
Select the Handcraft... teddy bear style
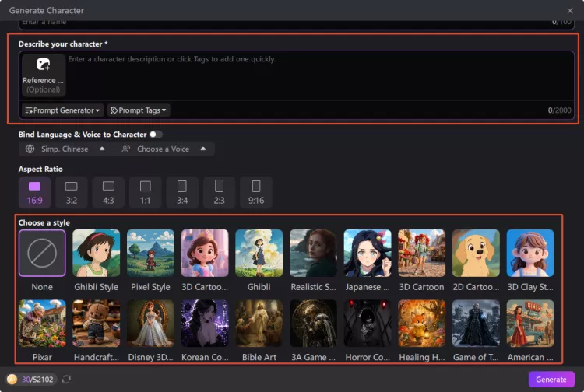(x=96, y=324)
